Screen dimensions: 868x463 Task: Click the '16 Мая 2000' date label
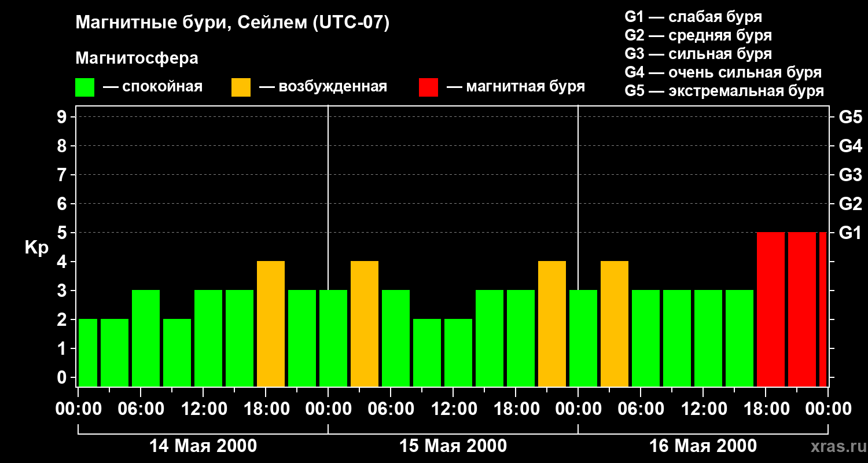(x=703, y=446)
